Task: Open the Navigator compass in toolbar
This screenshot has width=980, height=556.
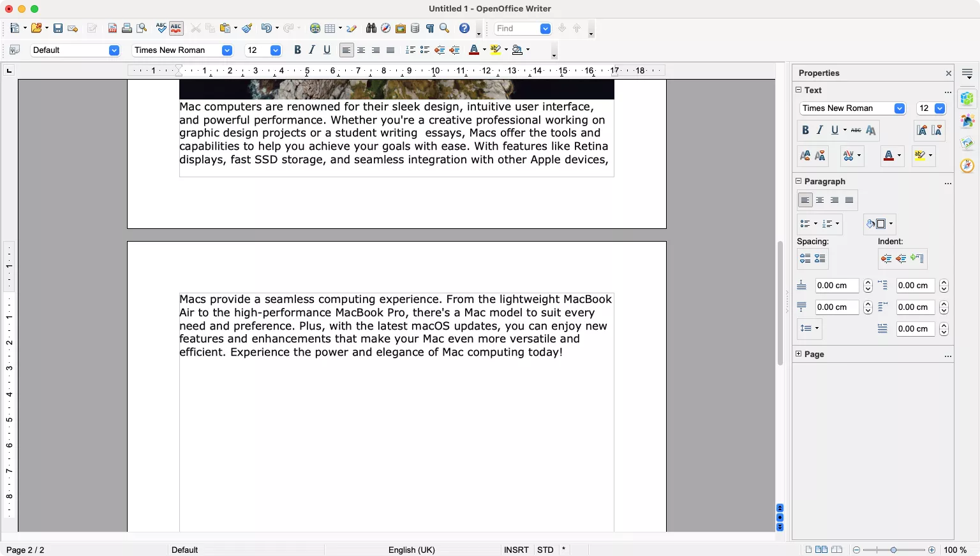Action: [385, 28]
